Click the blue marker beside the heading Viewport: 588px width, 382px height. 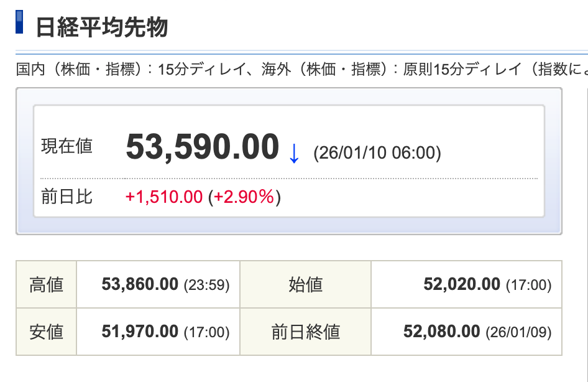19,21
